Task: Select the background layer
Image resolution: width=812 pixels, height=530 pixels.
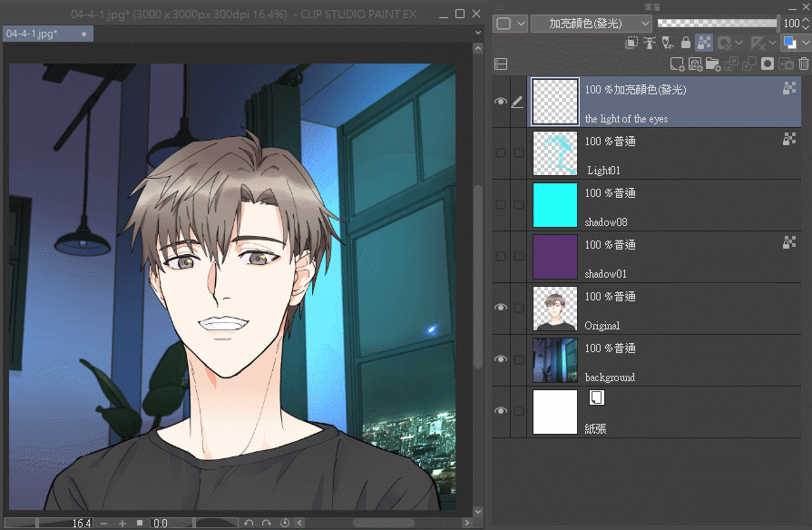Action: click(x=664, y=361)
